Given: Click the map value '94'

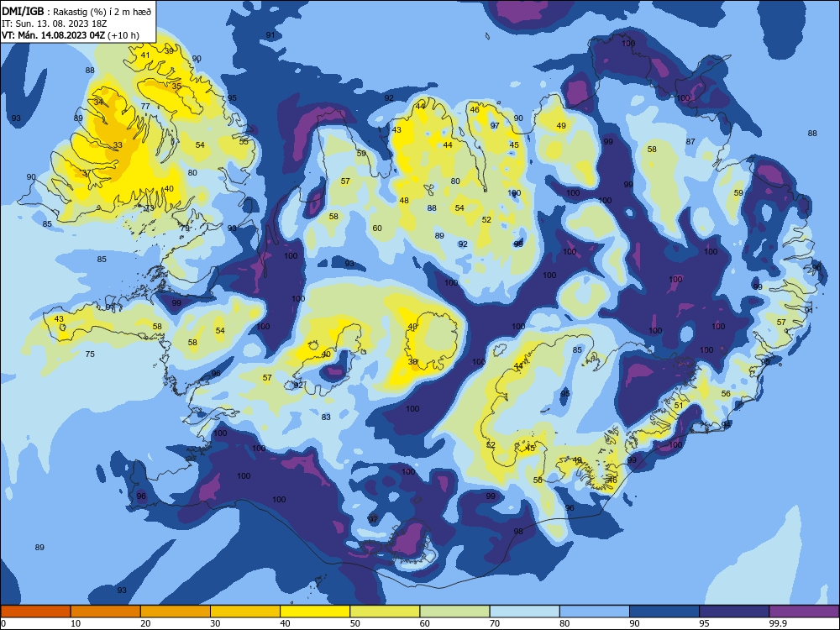Looking at the screenshot, I should (726, 425).
